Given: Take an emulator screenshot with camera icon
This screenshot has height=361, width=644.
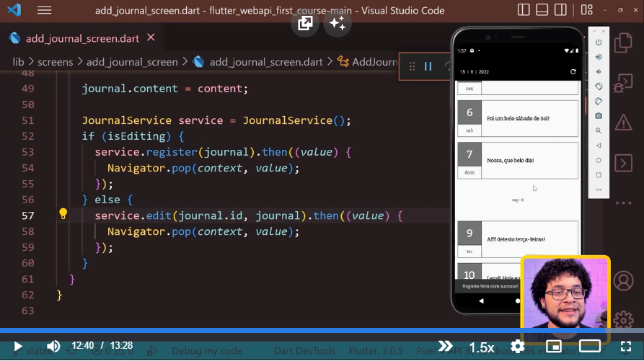Looking at the screenshot, I should click(x=599, y=116).
